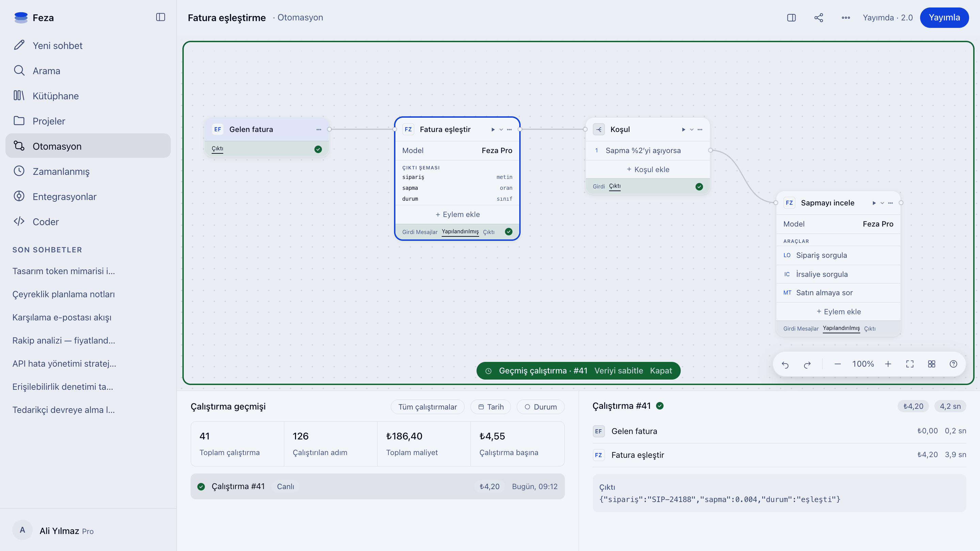Select Otomasyon in sidebar

click(x=88, y=146)
